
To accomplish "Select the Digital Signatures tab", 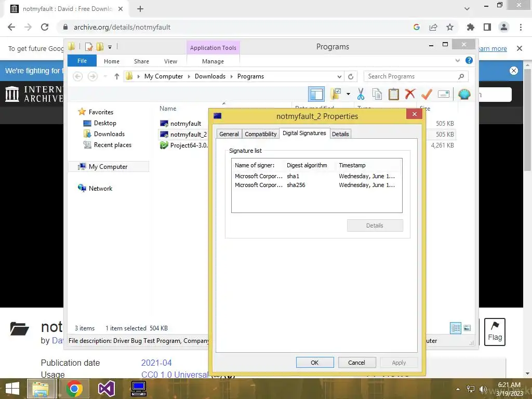I will click(x=304, y=133).
